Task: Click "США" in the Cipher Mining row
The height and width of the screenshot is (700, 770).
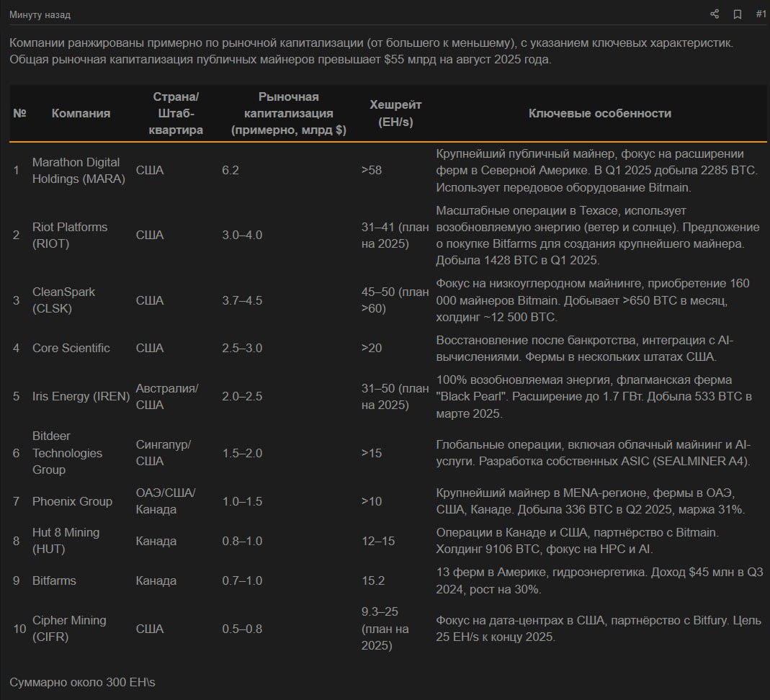Action: click(150, 628)
